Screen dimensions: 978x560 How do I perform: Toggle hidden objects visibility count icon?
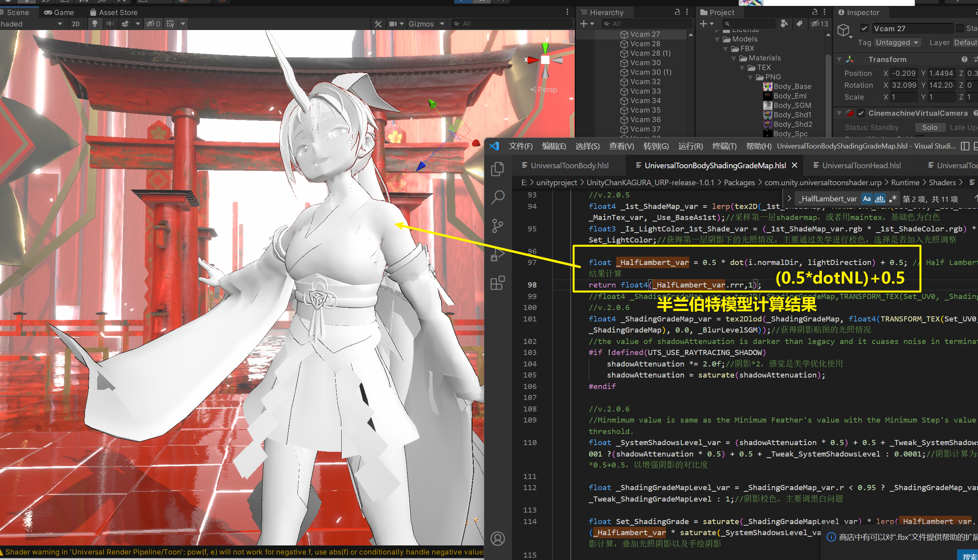click(x=153, y=24)
